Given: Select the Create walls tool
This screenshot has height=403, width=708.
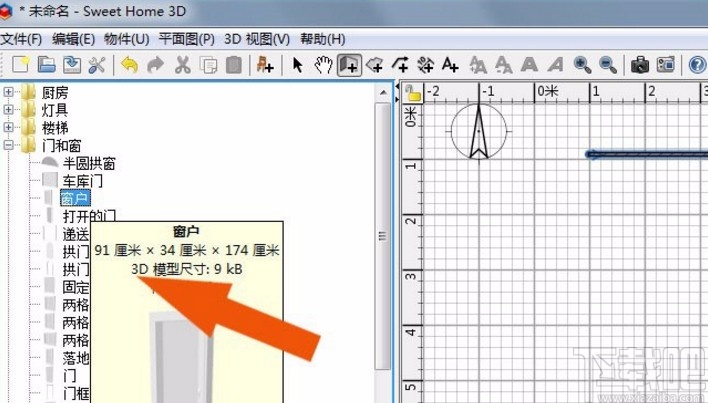Looking at the screenshot, I should [349, 65].
